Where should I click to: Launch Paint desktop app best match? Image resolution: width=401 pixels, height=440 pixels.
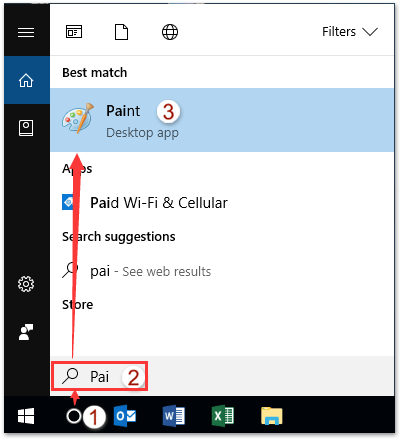point(222,120)
